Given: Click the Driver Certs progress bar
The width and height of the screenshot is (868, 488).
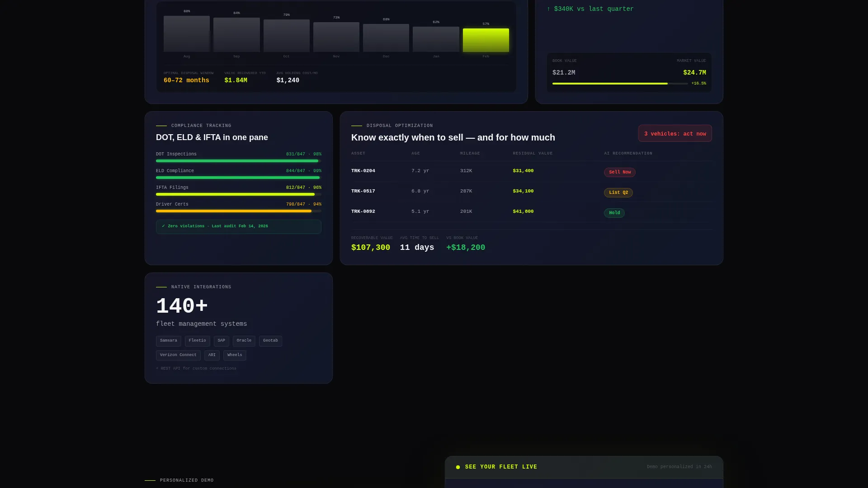Looking at the screenshot, I should (x=239, y=211).
